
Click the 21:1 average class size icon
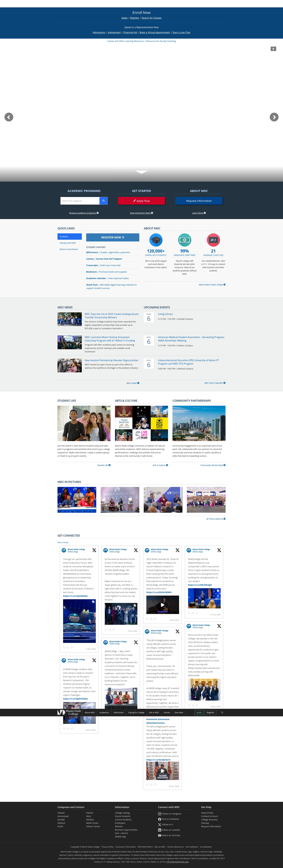[x=213, y=240]
